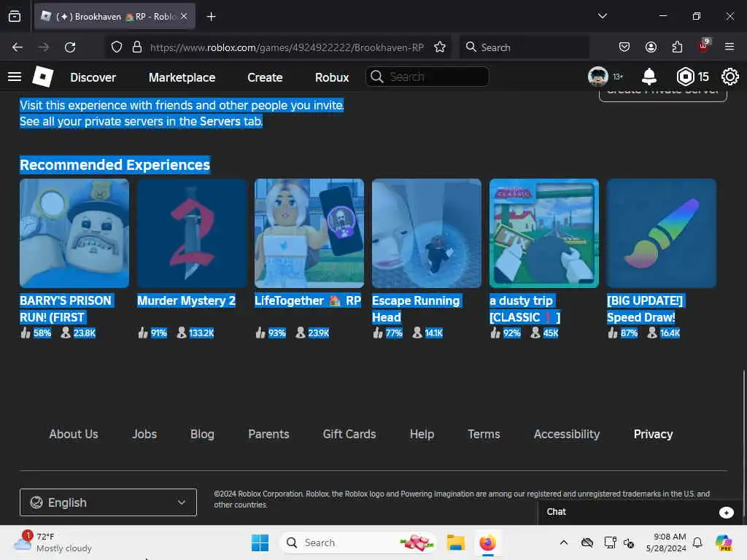Open Murder Mystery 2 thumbnail
This screenshot has height=560, width=747.
[192, 233]
